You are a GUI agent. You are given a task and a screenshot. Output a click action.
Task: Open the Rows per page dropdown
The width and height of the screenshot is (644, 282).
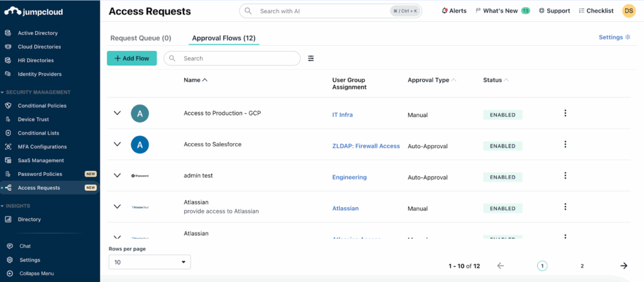coord(150,262)
